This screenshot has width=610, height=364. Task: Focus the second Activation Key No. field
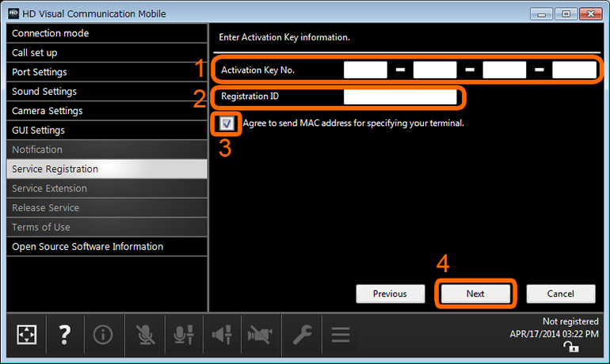[435, 70]
